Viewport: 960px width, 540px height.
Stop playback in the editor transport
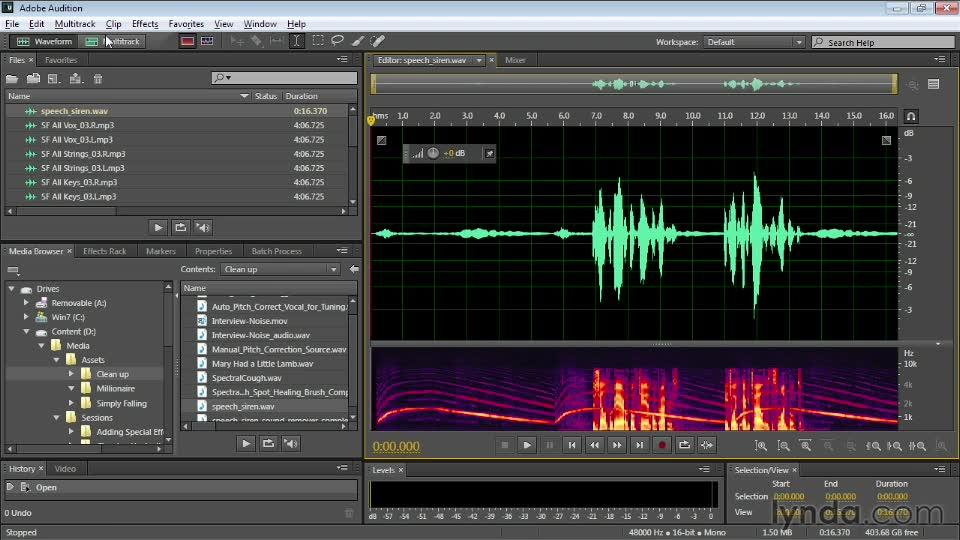click(x=504, y=446)
